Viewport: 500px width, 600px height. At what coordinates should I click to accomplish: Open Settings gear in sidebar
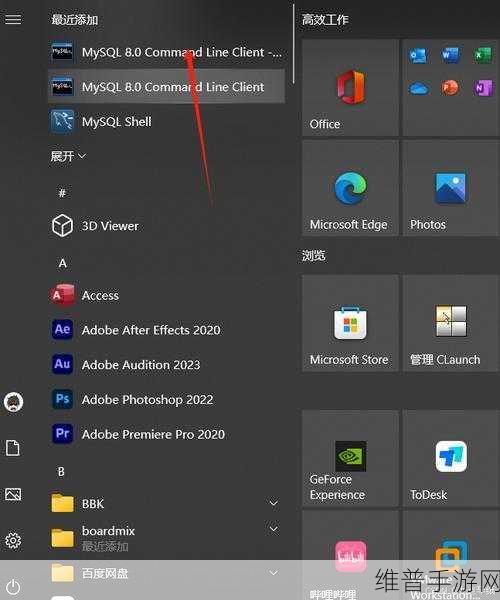[x=13, y=540]
